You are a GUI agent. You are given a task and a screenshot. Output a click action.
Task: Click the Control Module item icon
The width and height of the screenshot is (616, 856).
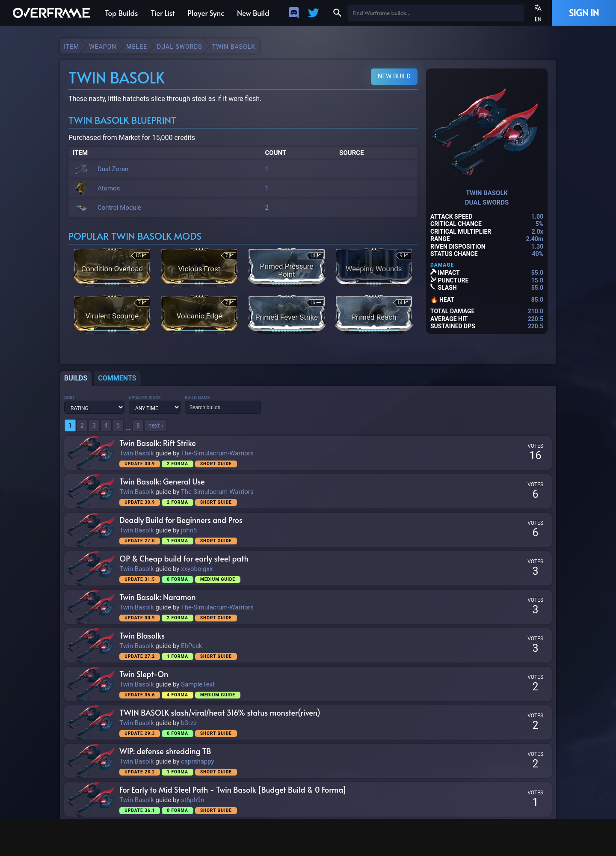(81, 208)
